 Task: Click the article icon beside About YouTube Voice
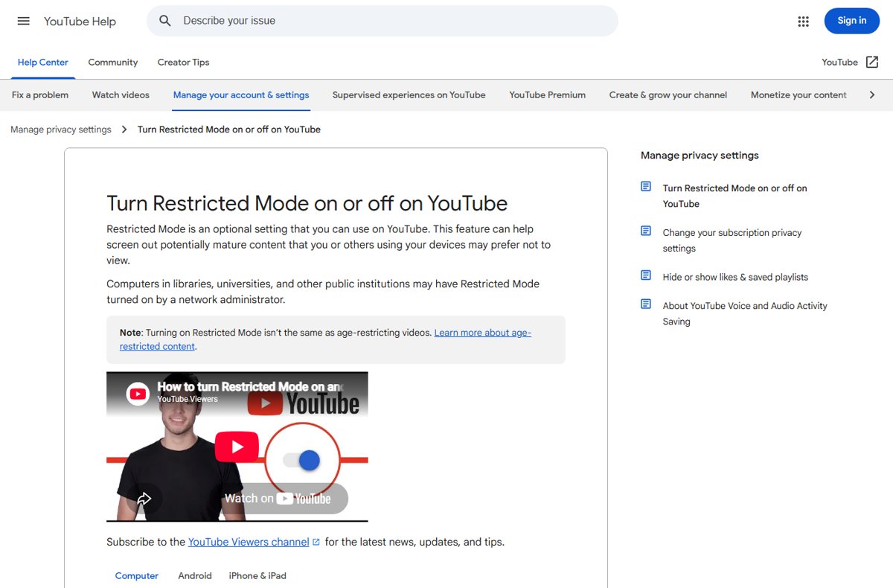646,304
